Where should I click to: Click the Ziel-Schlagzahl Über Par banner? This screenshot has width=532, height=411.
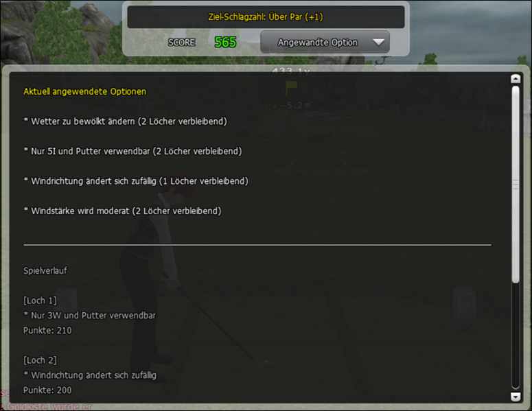(x=266, y=17)
